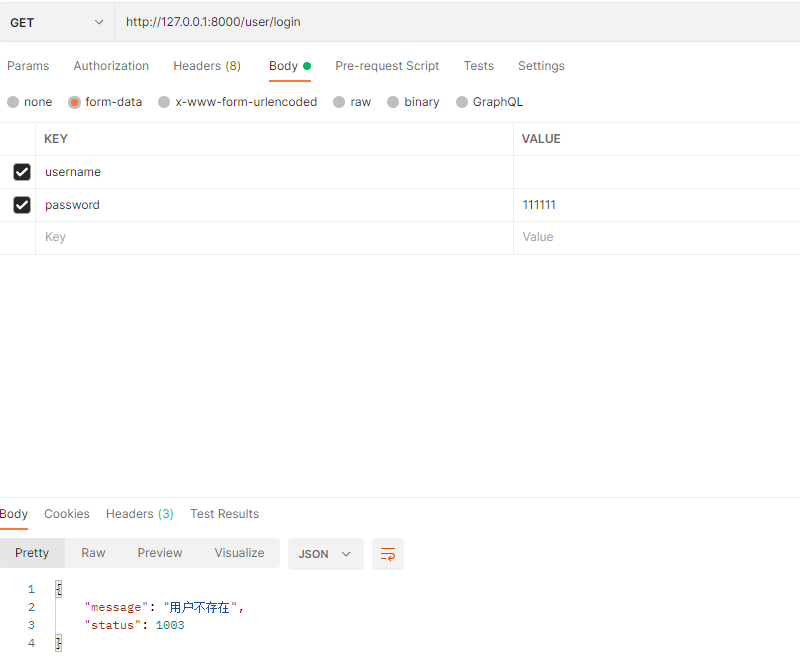Screen dimensions: 800x669
Task: Select the response Body tab
Action: 14,514
